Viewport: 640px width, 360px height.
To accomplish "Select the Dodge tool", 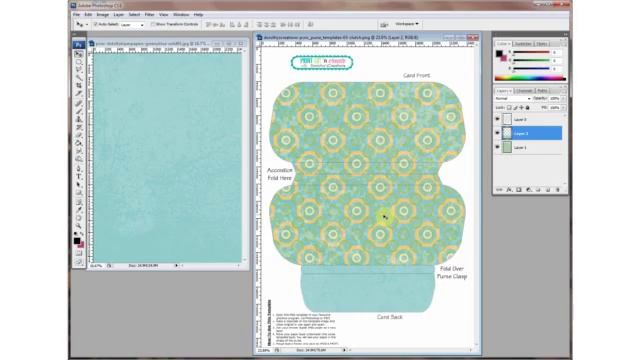I will [79, 159].
